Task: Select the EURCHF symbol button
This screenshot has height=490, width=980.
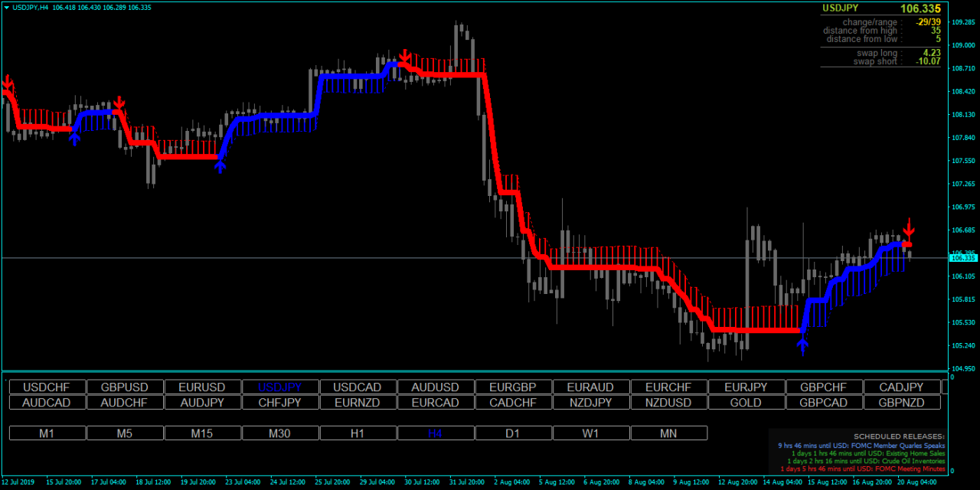Action: 668,387
